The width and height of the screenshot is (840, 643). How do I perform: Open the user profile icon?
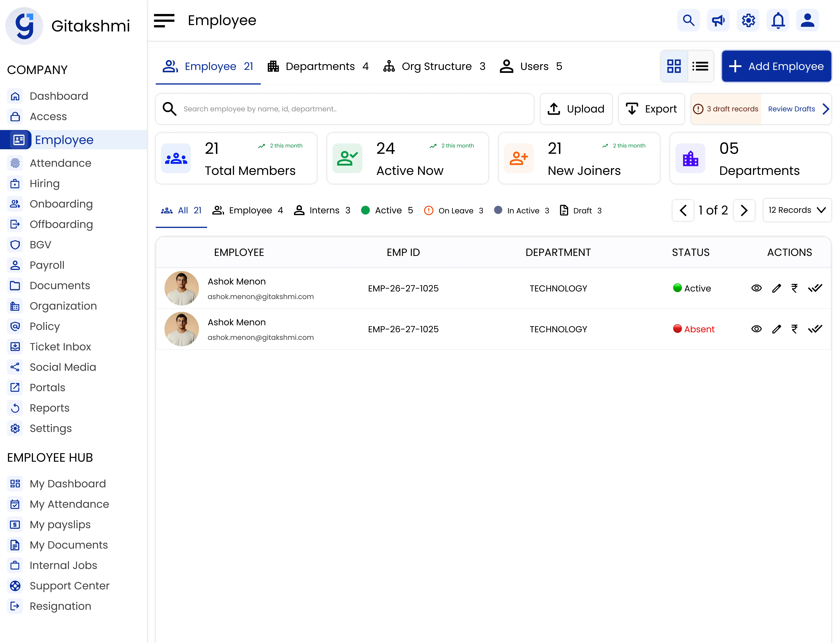click(x=807, y=20)
